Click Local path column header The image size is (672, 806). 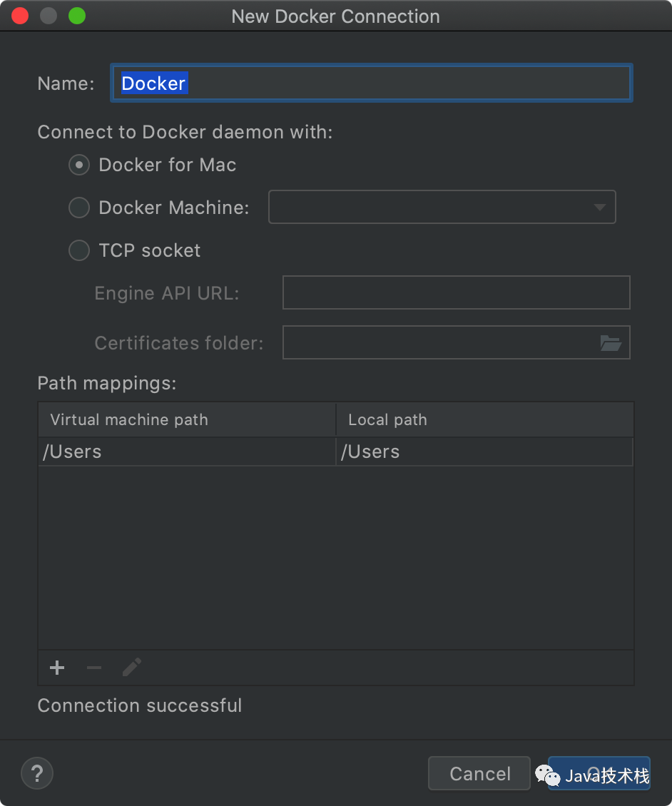click(485, 420)
